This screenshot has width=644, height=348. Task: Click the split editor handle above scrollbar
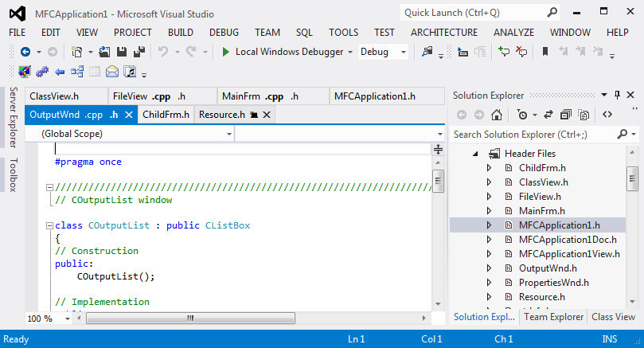(438, 149)
